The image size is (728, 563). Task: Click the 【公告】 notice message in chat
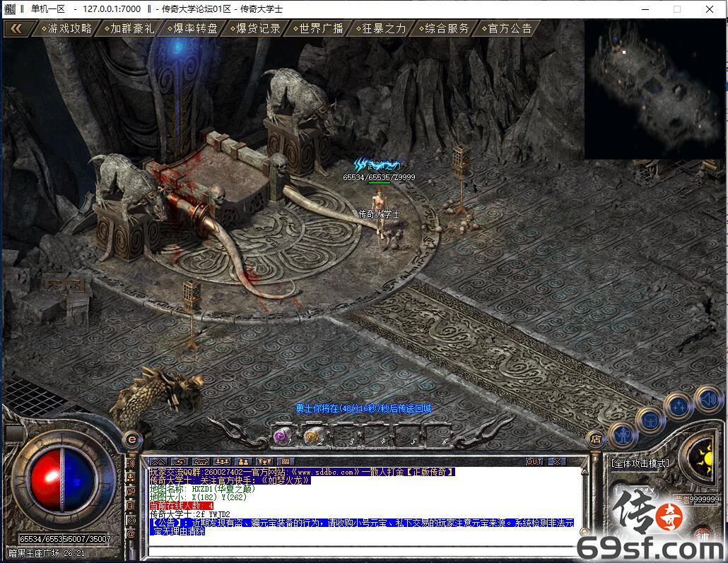pos(362,527)
